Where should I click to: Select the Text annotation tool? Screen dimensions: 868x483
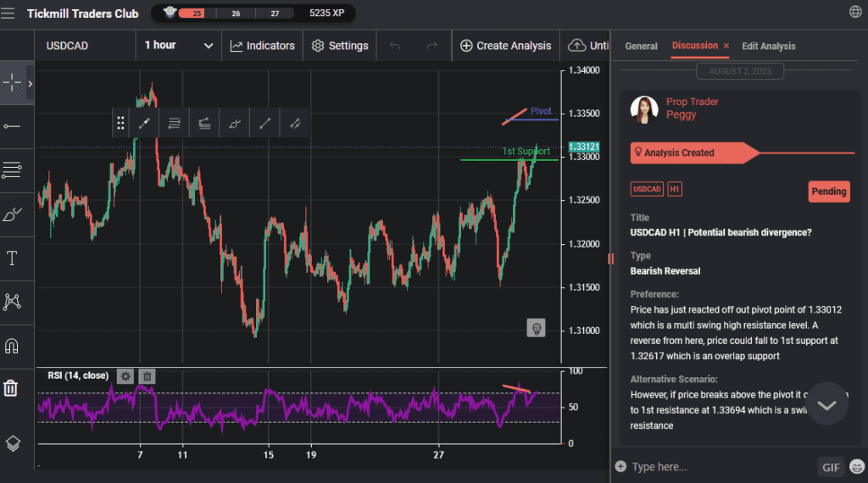12,258
